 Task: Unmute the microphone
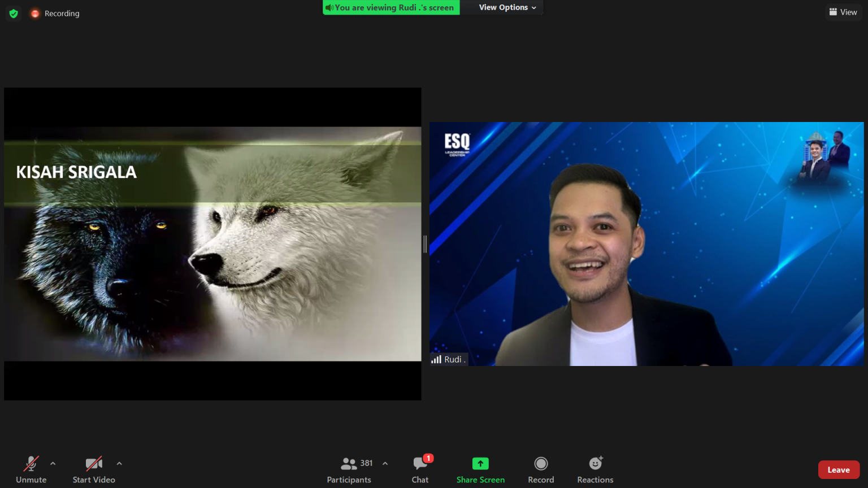pos(31,470)
